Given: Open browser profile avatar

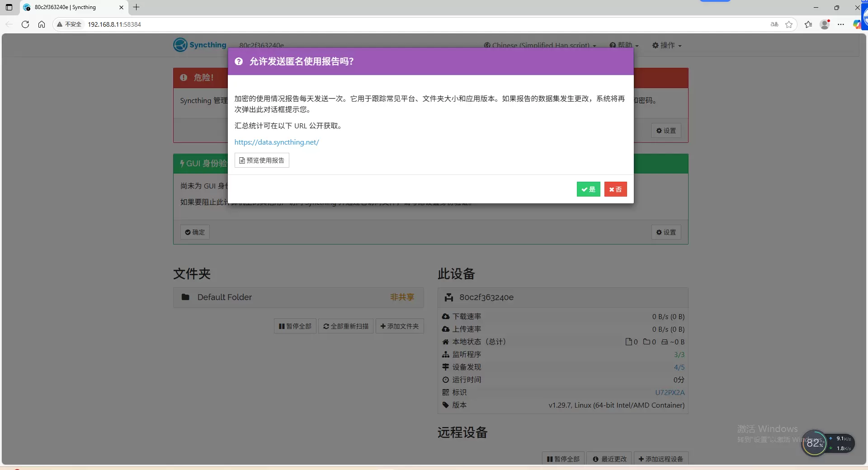Looking at the screenshot, I should [x=825, y=24].
